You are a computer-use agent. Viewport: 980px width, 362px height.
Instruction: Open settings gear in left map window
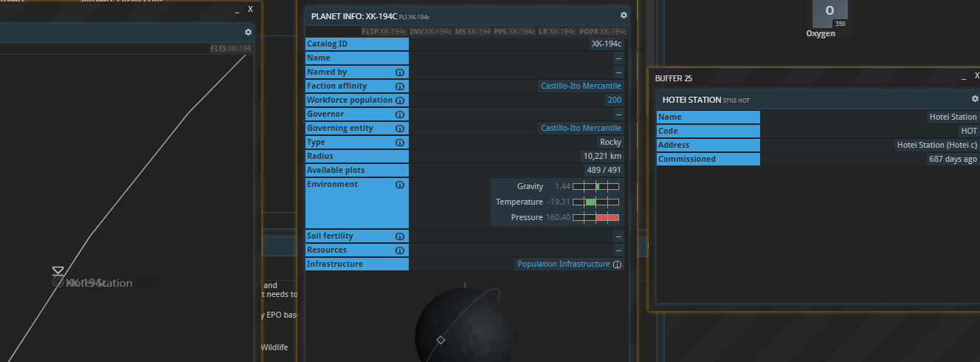tap(248, 33)
